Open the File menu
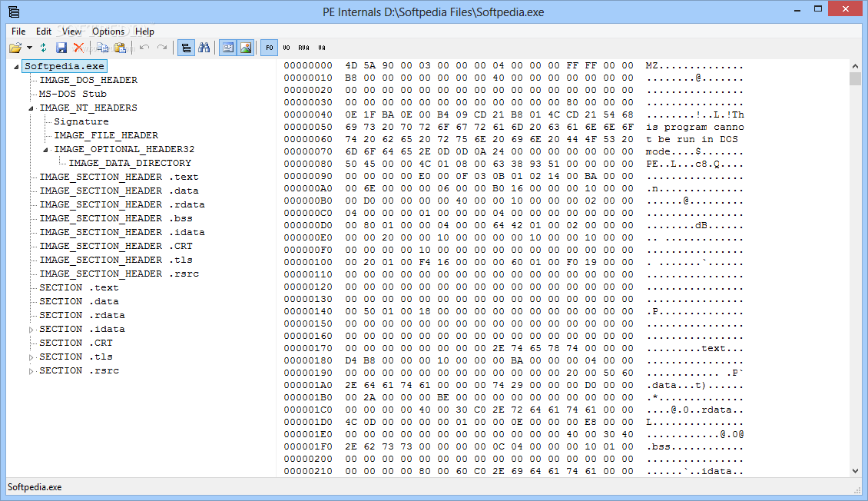The width and height of the screenshot is (868, 501). pyautogui.click(x=18, y=32)
